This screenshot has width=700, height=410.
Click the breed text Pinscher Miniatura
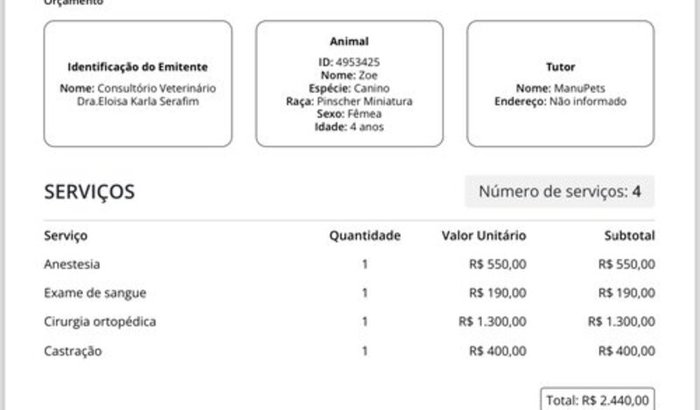point(364,101)
